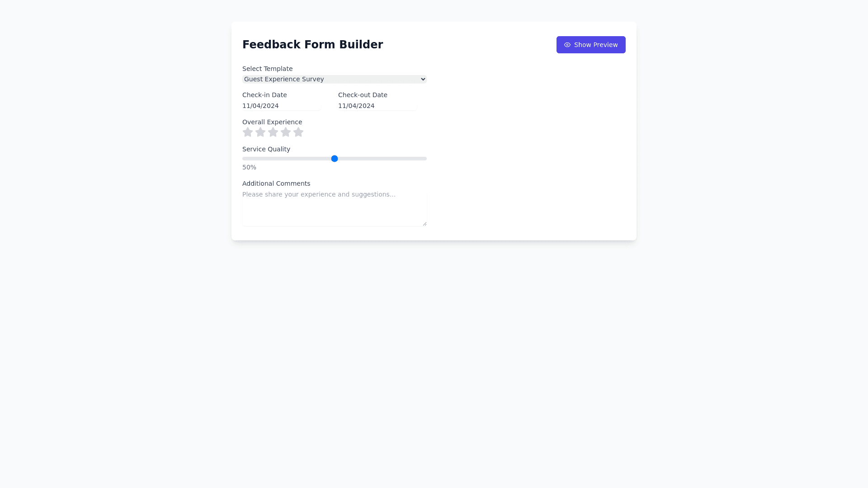The width and height of the screenshot is (868, 488).
Task: Click the Additional Comments label
Action: point(276,183)
